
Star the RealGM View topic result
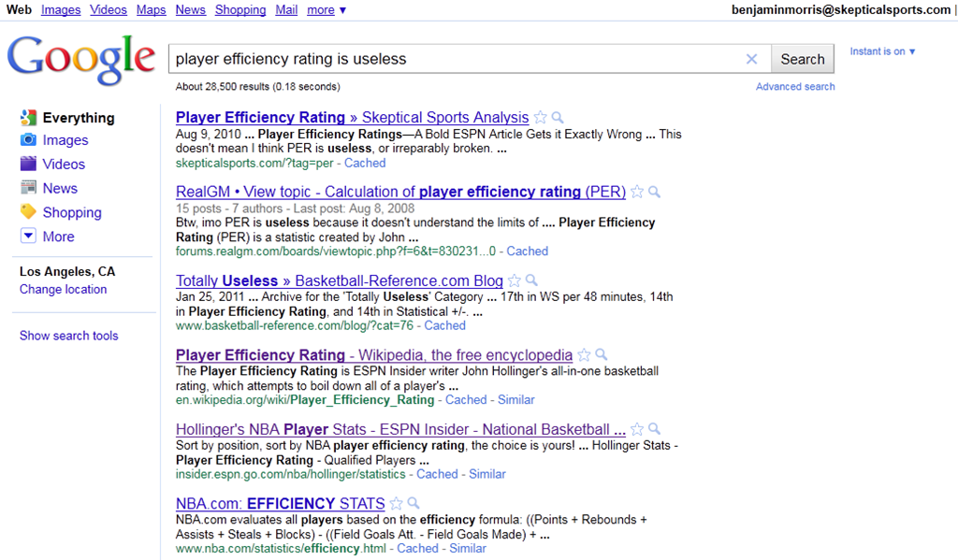click(x=636, y=192)
